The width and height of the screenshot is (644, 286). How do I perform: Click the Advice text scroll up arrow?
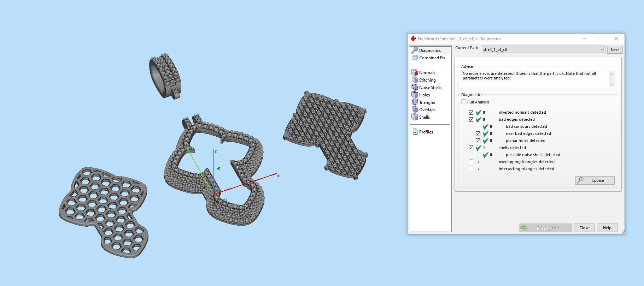coord(611,73)
